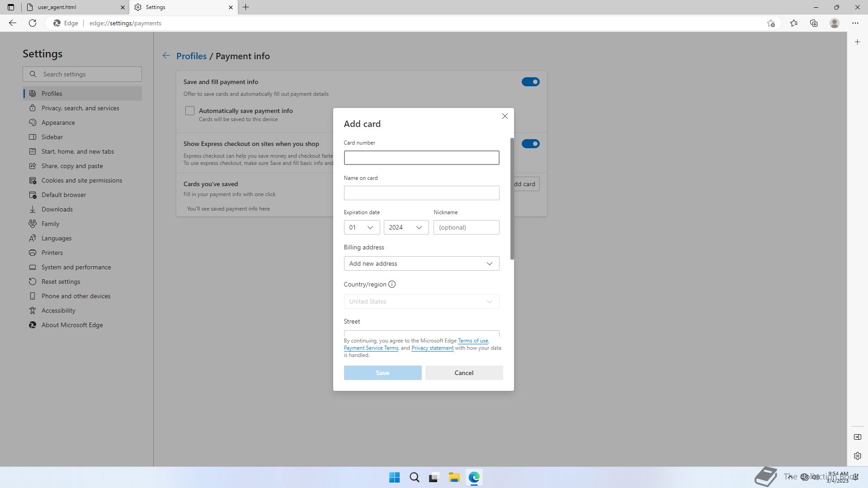Click the profile avatar icon
This screenshot has height=488, width=868.
pyautogui.click(x=835, y=23)
